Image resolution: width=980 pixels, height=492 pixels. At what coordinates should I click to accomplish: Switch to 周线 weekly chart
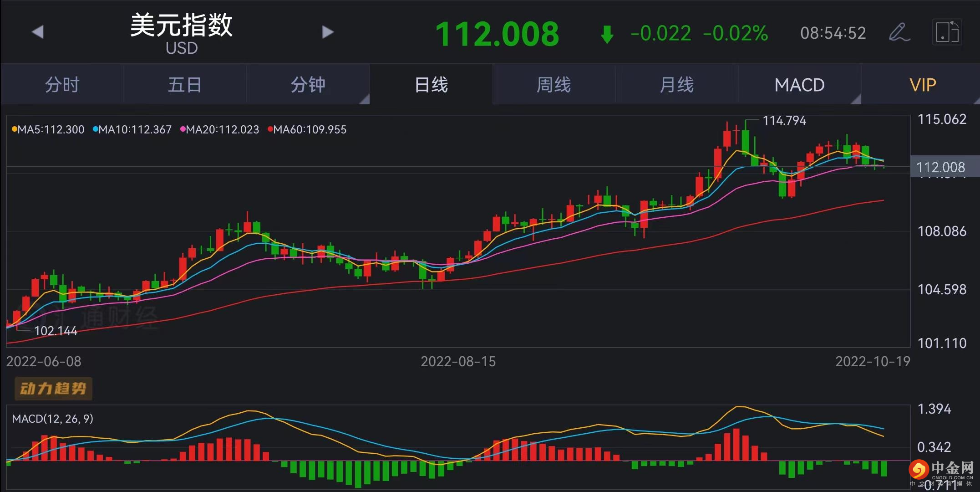553,85
